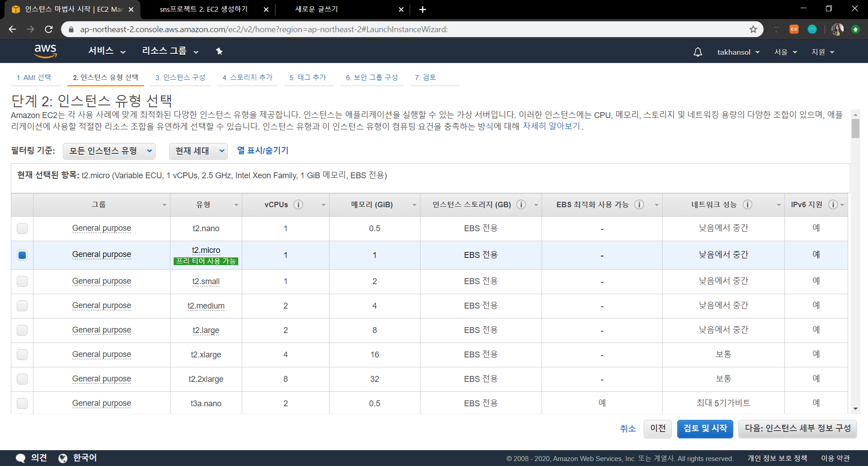The width and height of the screenshot is (868, 466).
Task: Click the pin shortcut icon in the AWS navbar
Action: coord(219,51)
